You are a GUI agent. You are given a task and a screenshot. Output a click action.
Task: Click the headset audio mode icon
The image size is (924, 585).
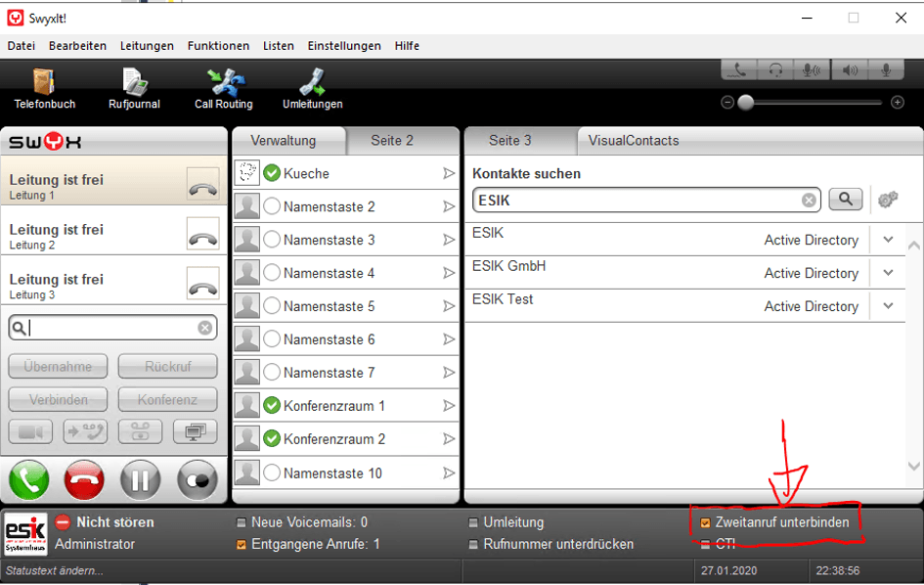point(775,70)
